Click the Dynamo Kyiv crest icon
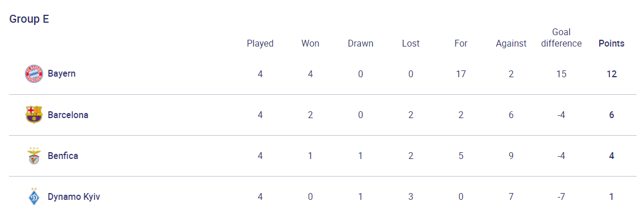Image resolution: width=644 pixels, height=222 pixels. [x=33, y=196]
